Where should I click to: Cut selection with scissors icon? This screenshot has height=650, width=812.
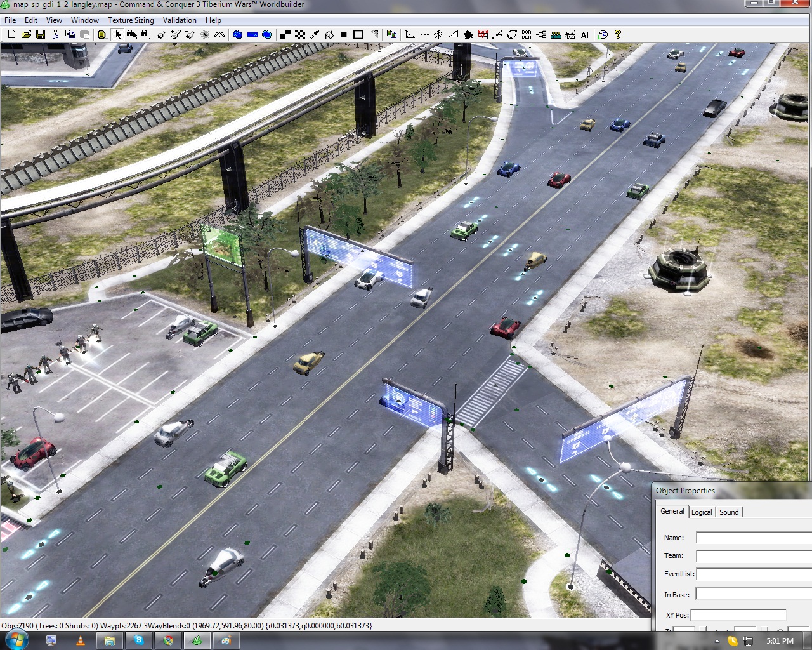point(55,34)
